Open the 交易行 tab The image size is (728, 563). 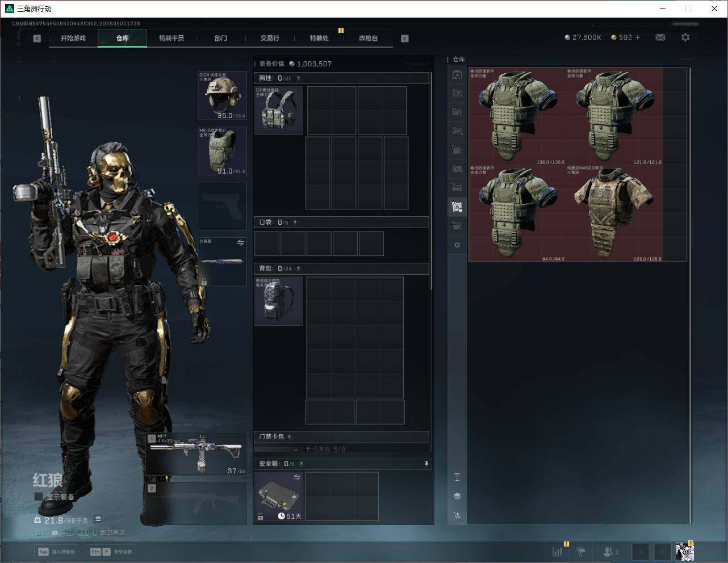270,38
